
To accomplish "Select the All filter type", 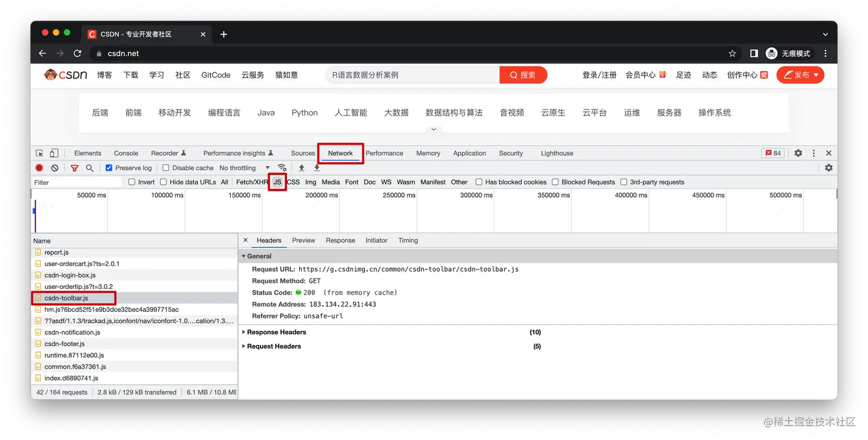I will [x=224, y=182].
